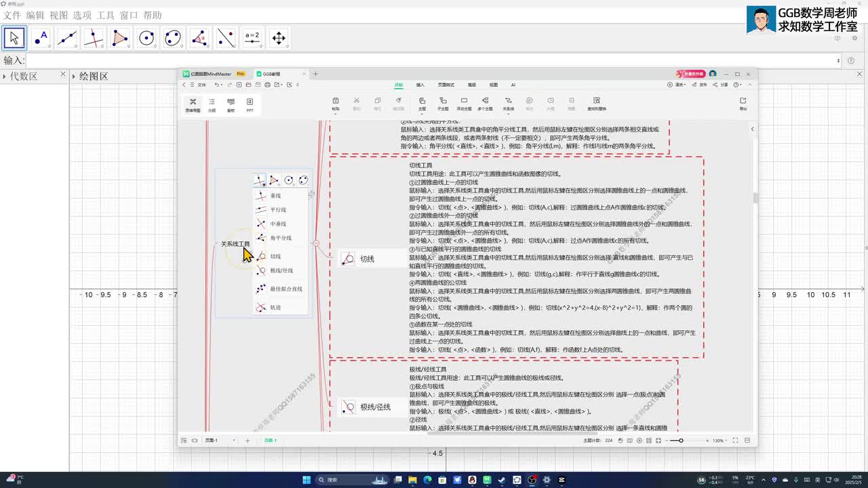Viewport: 868px width, 488px height.
Task: Open the GeoGebra 选项 menu
Action: coord(82,15)
